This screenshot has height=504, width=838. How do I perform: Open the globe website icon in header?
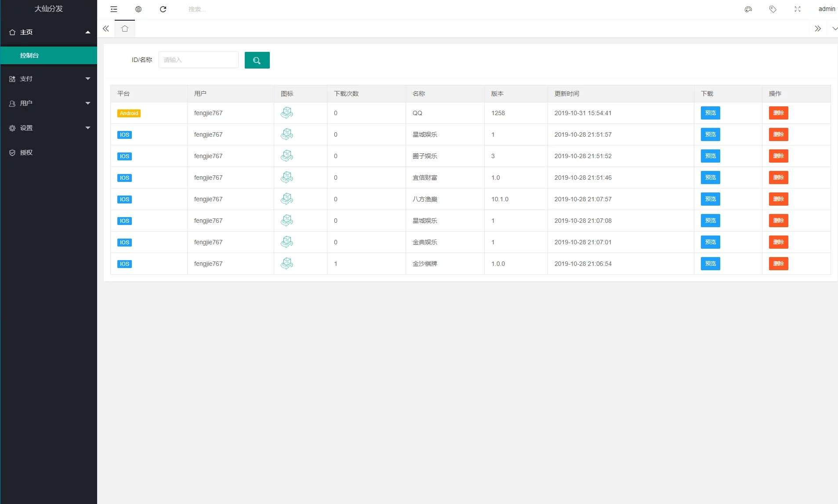pos(138,9)
